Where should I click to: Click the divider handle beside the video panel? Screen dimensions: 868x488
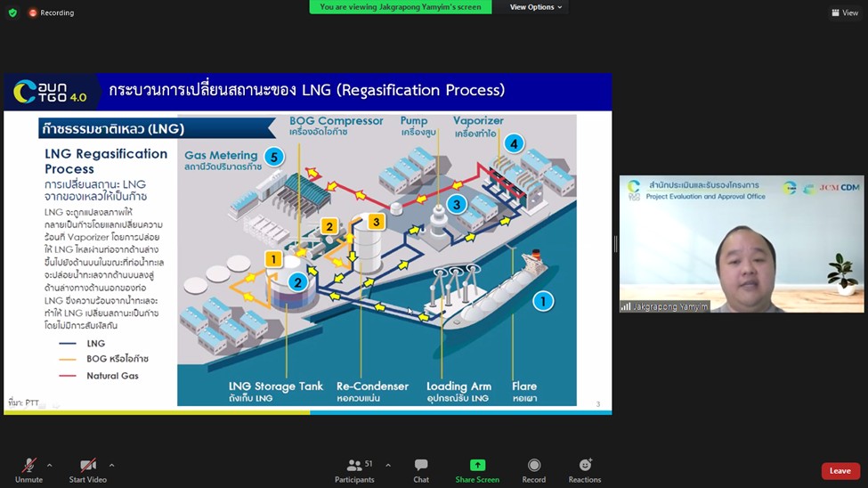pos(615,244)
